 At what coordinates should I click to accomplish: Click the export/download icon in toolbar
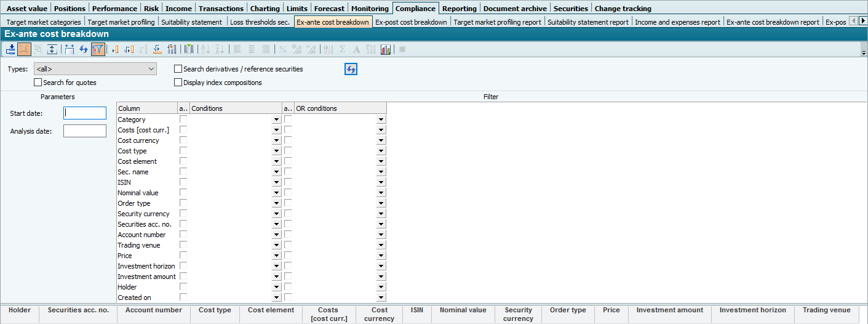pyautogui.click(x=10, y=49)
